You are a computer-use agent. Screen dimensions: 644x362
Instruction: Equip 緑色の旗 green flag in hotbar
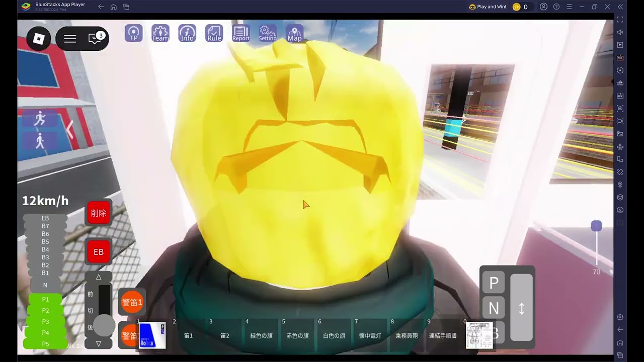click(x=261, y=335)
